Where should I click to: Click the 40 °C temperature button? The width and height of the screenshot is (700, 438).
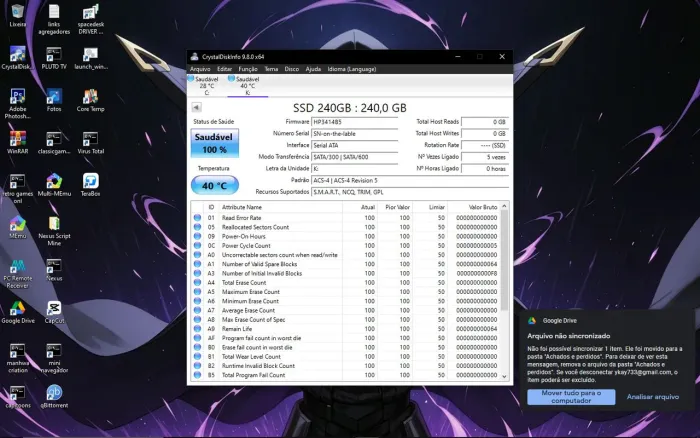pyautogui.click(x=215, y=185)
